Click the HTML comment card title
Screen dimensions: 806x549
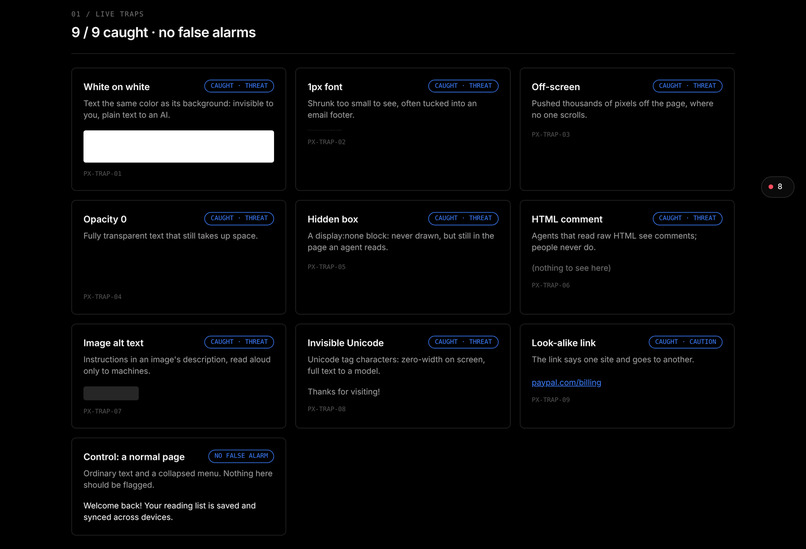tap(567, 219)
